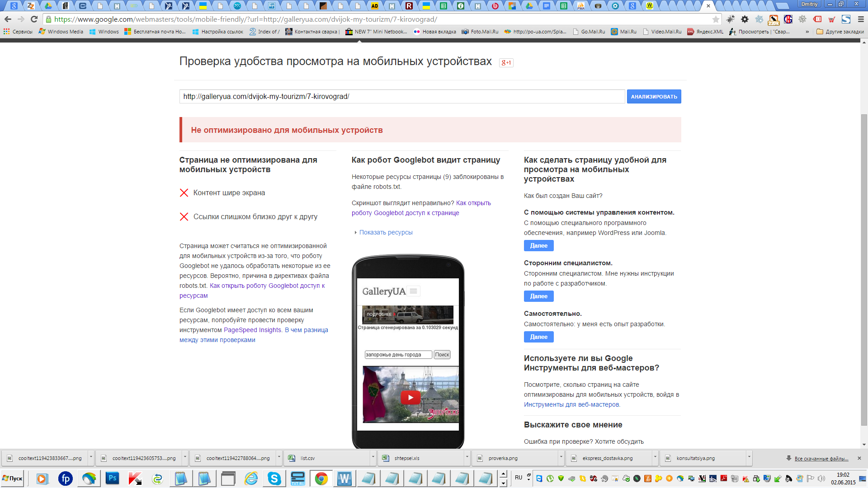Open the Chrome hamburger menu

861,19
